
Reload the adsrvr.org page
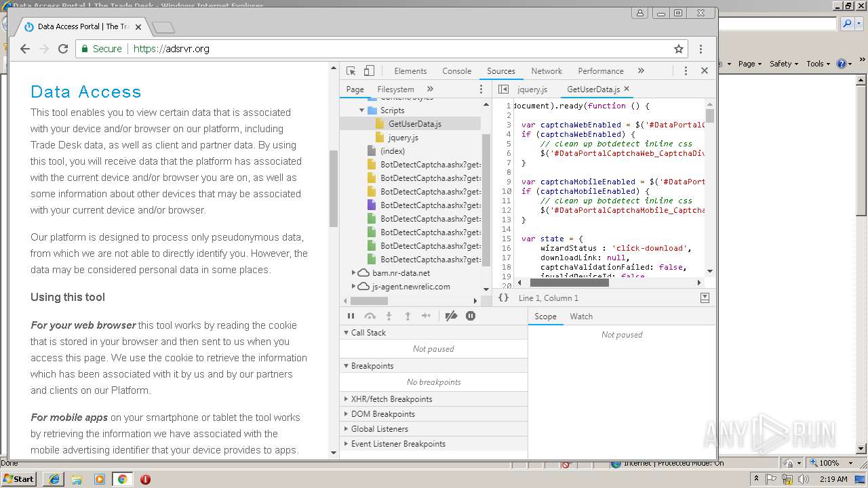(63, 49)
